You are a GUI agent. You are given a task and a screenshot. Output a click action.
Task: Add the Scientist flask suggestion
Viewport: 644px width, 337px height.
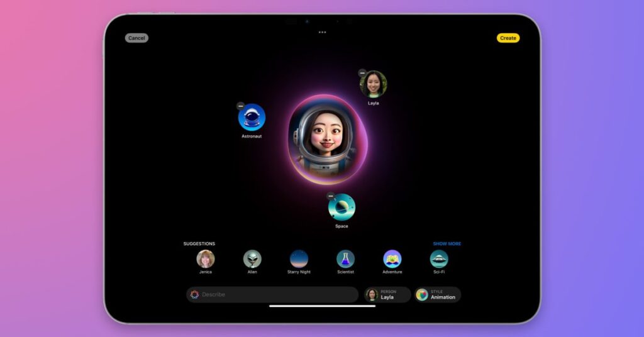[x=345, y=259]
